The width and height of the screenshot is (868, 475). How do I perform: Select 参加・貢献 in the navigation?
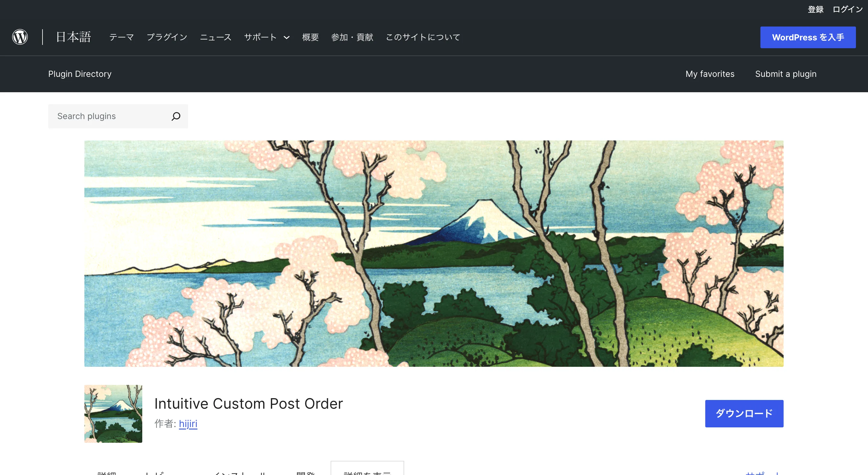[x=352, y=37]
